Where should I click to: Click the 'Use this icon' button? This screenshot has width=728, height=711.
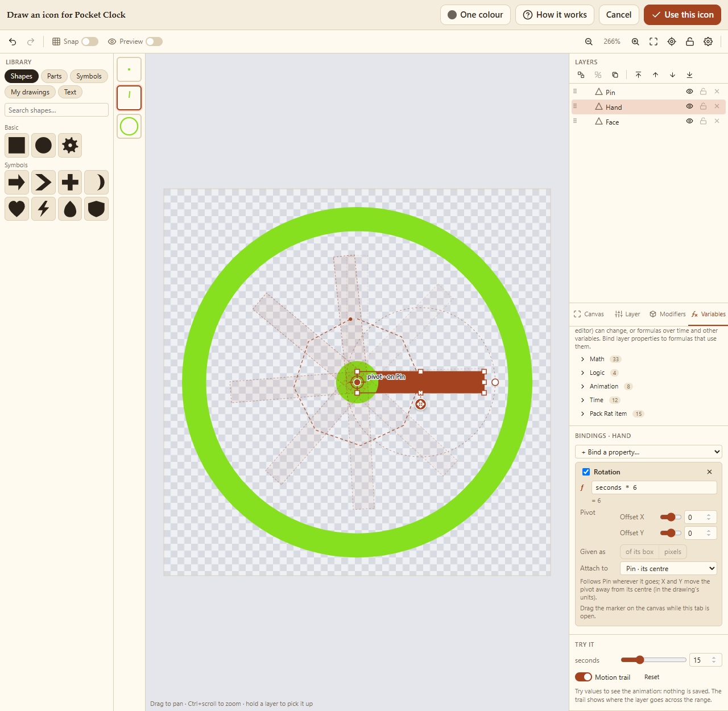(x=682, y=15)
